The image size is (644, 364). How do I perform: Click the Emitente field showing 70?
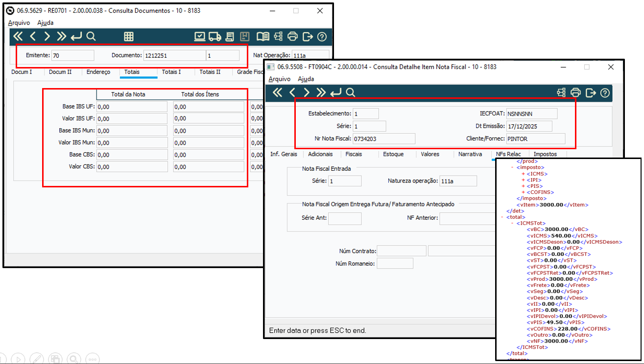72,55
